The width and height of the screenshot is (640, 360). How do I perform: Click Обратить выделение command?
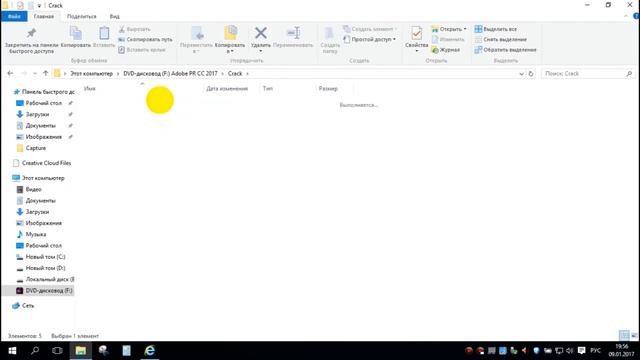coord(505,50)
